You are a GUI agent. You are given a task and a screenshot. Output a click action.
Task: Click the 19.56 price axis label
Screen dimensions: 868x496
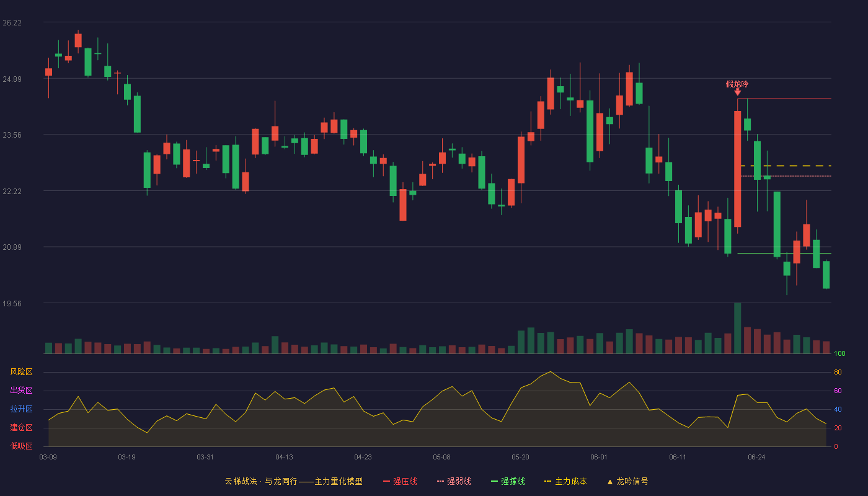tap(12, 304)
